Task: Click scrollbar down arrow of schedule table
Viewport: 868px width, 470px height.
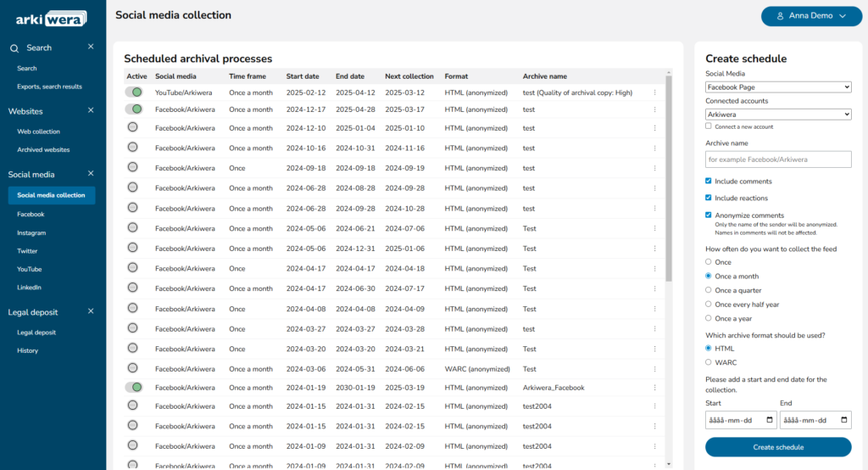Action: (x=669, y=464)
